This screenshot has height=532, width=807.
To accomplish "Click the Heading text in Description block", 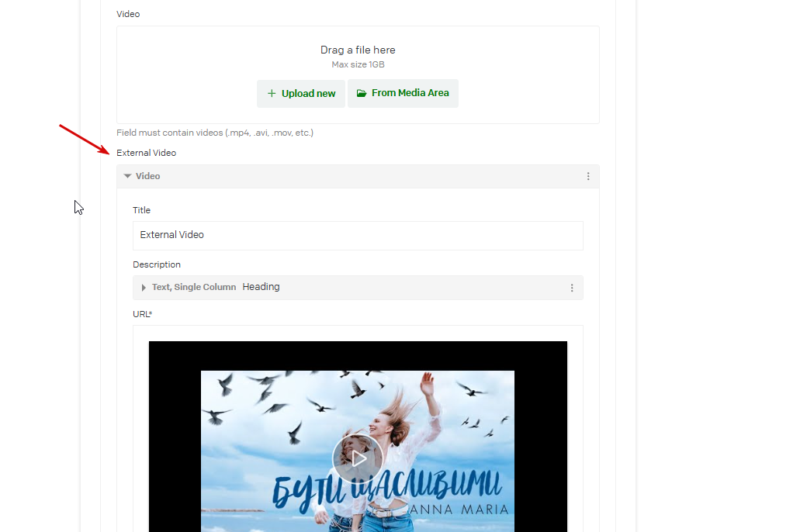I will [x=261, y=287].
